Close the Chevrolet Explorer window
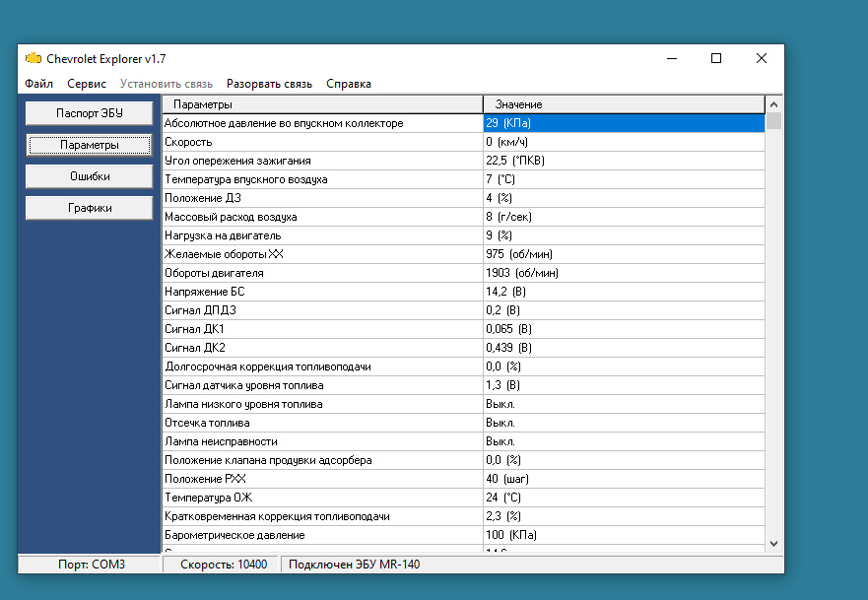Image resolution: width=868 pixels, height=600 pixels. [762, 58]
